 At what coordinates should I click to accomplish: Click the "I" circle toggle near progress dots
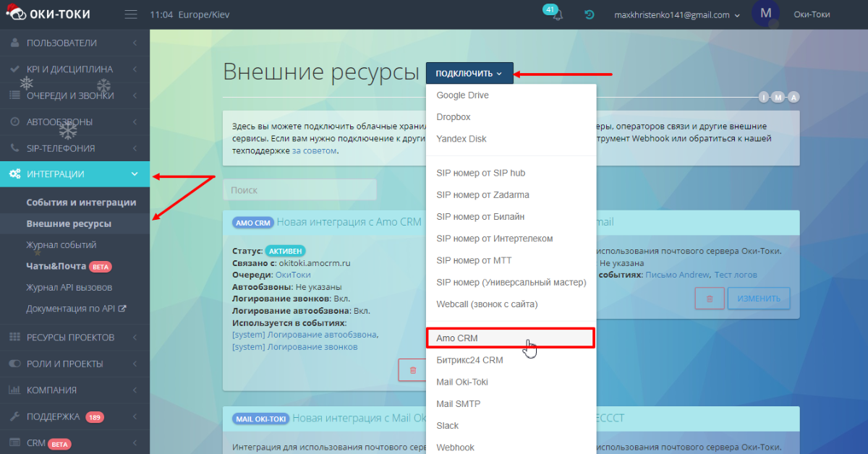(764, 96)
